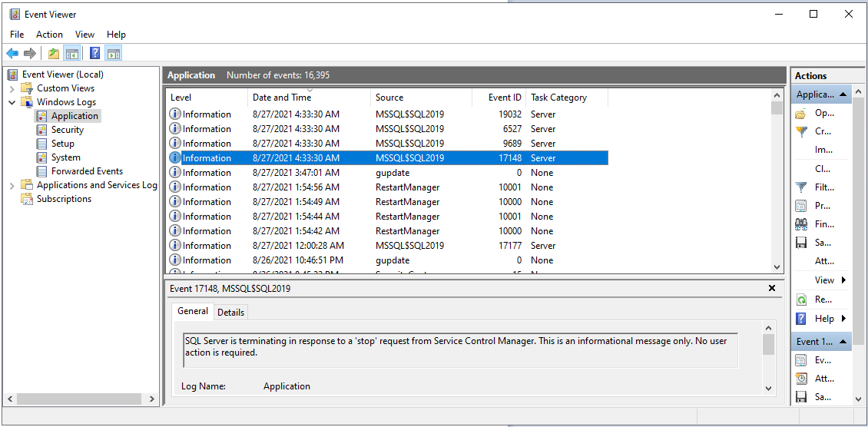
Task: Click the Custom Views folder icon
Action: pyautogui.click(x=27, y=88)
